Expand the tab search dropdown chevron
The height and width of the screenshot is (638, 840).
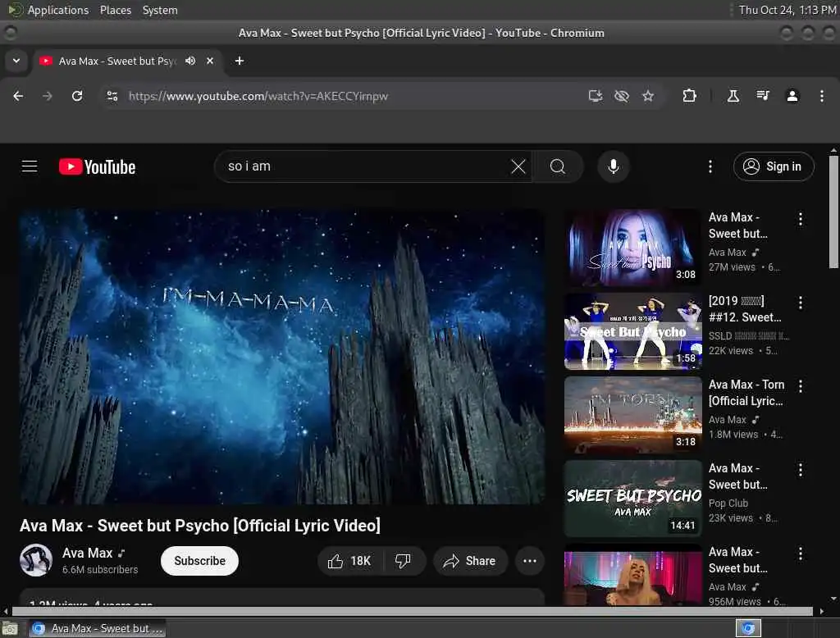16,61
